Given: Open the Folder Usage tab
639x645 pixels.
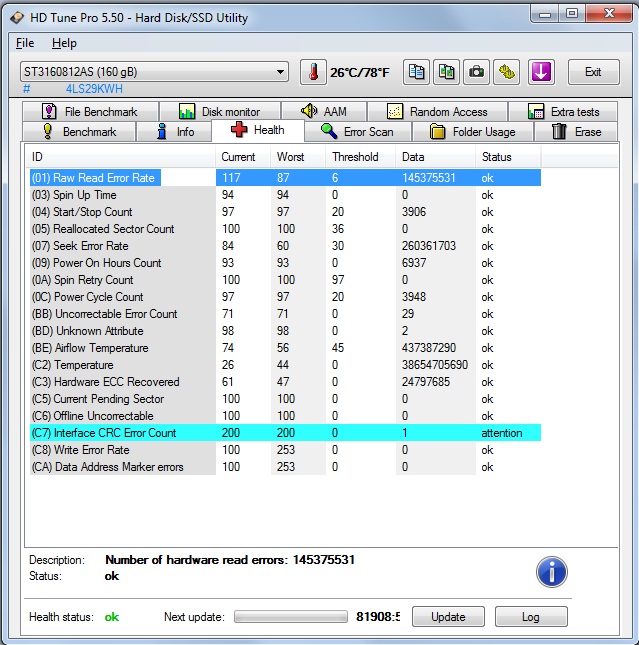Looking at the screenshot, I should (x=472, y=132).
